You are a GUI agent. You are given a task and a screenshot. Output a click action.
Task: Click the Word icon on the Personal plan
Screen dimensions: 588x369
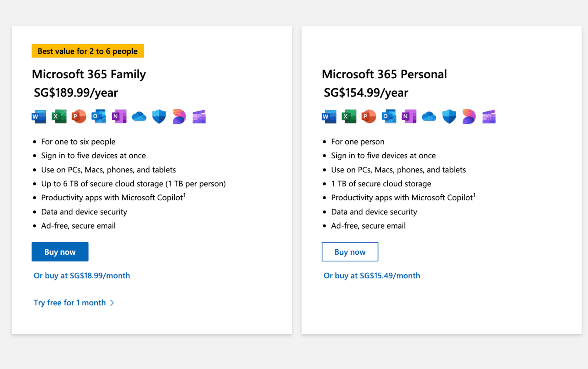coord(329,117)
